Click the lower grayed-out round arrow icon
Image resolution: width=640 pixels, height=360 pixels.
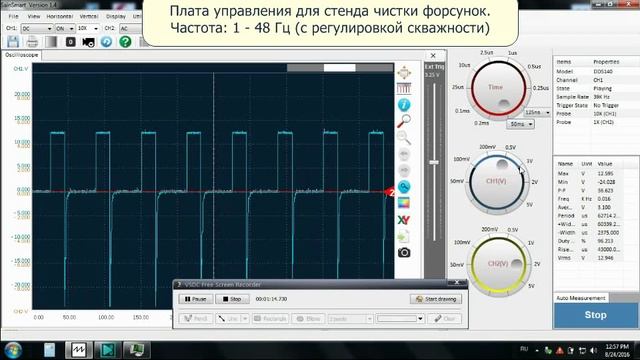coord(404,170)
